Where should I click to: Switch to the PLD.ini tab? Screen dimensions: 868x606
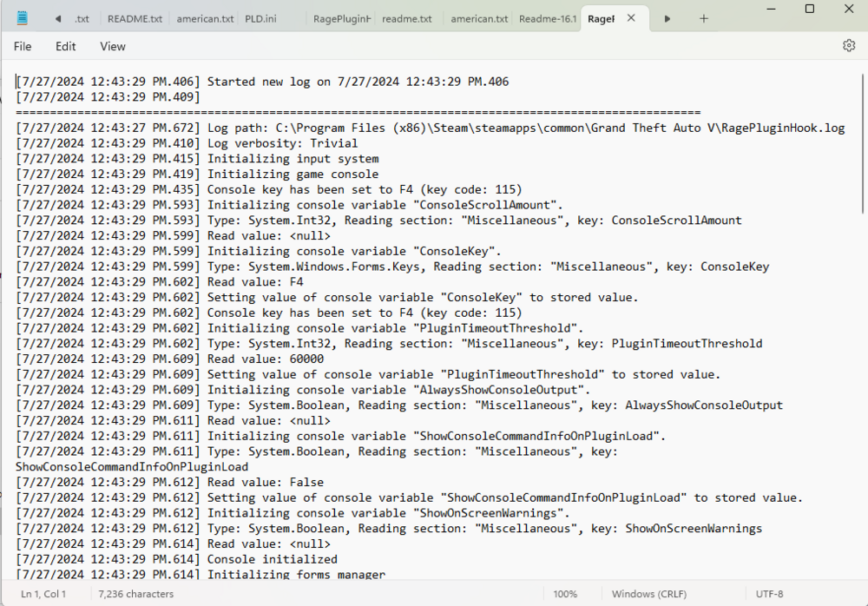[260, 17]
